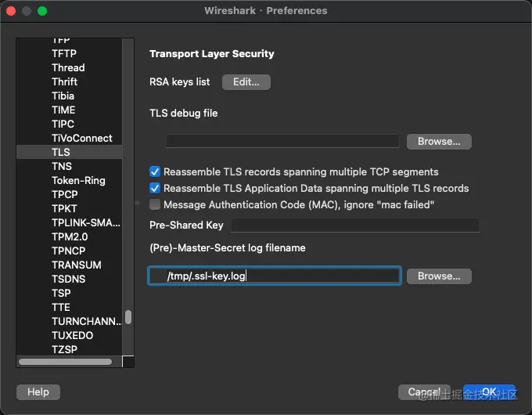The width and height of the screenshot is (532, 415).
Task: Focus the TLS debug file path field
Action: tap(282, 141)
